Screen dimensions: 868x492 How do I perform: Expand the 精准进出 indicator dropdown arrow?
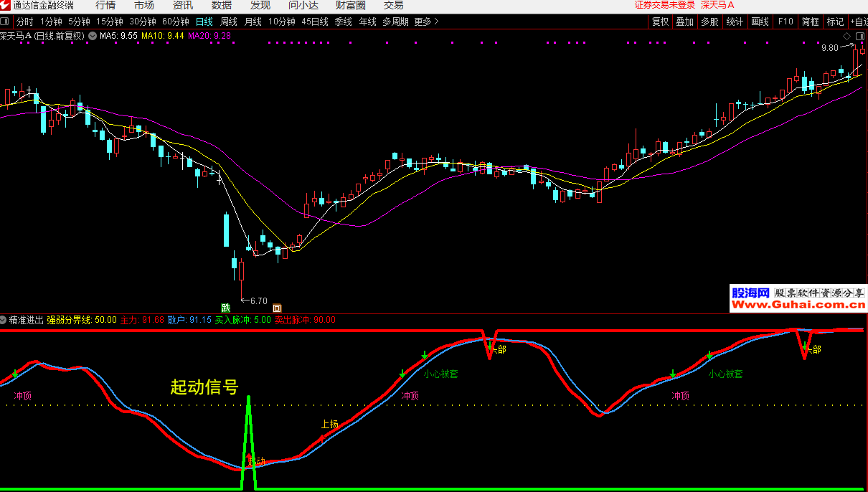[4, 320]
